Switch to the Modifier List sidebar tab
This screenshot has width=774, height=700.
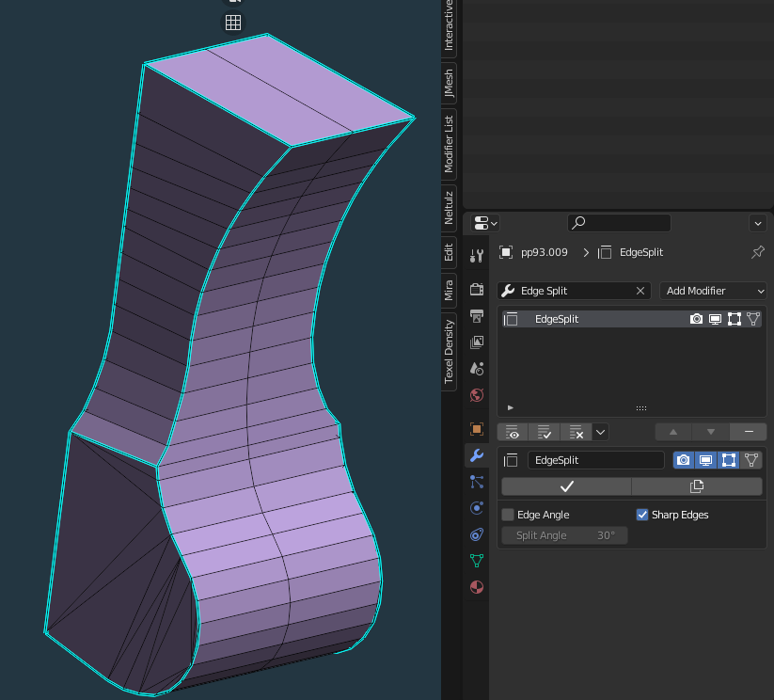pos(449,142)
